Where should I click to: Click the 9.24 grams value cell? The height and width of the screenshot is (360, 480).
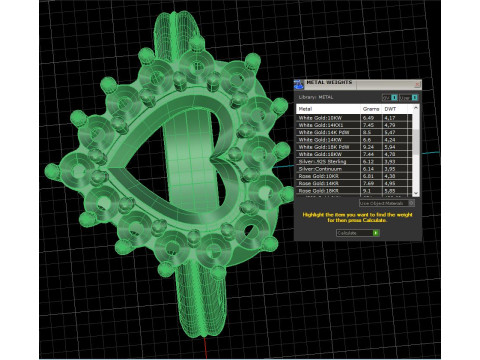click(371, 147)
